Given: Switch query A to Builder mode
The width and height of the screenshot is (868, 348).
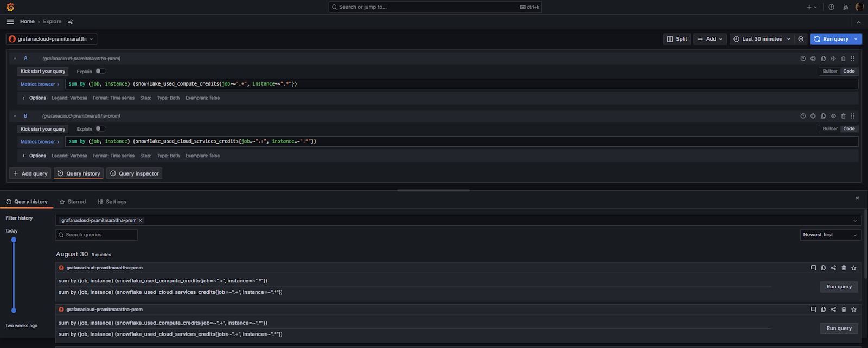Looking at the screenshot, I should pyautogui.click(x=830, y=71).
